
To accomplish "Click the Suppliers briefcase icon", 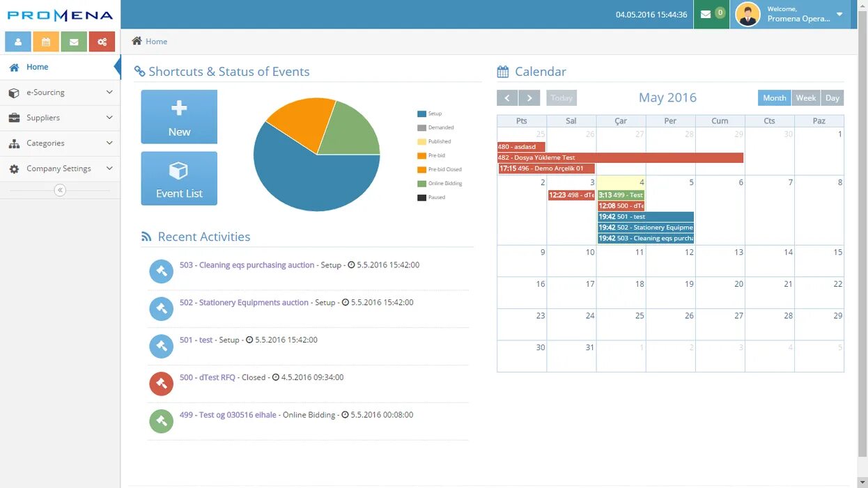I will pyautogui.click(x=14, y=118).
